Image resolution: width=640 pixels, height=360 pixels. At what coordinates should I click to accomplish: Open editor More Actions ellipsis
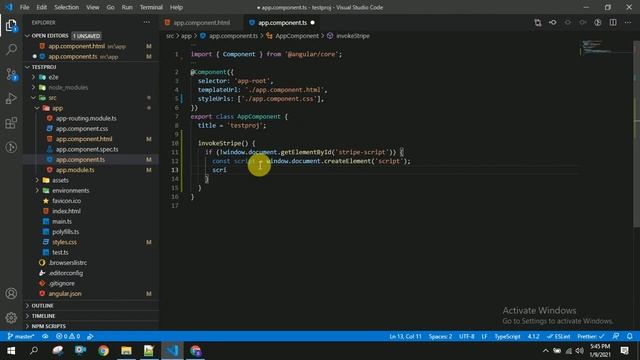(x=628, y=23)
